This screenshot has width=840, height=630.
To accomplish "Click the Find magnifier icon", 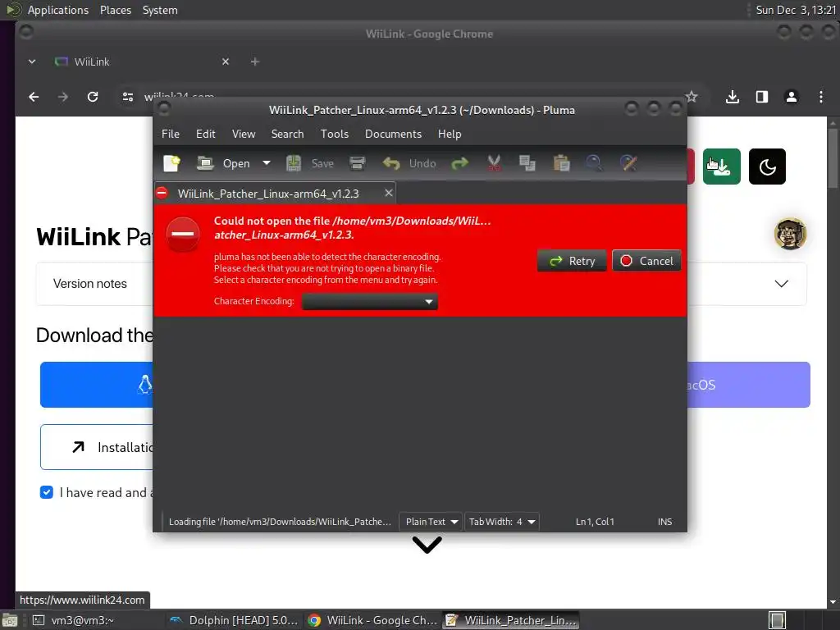I will (594, 163).
